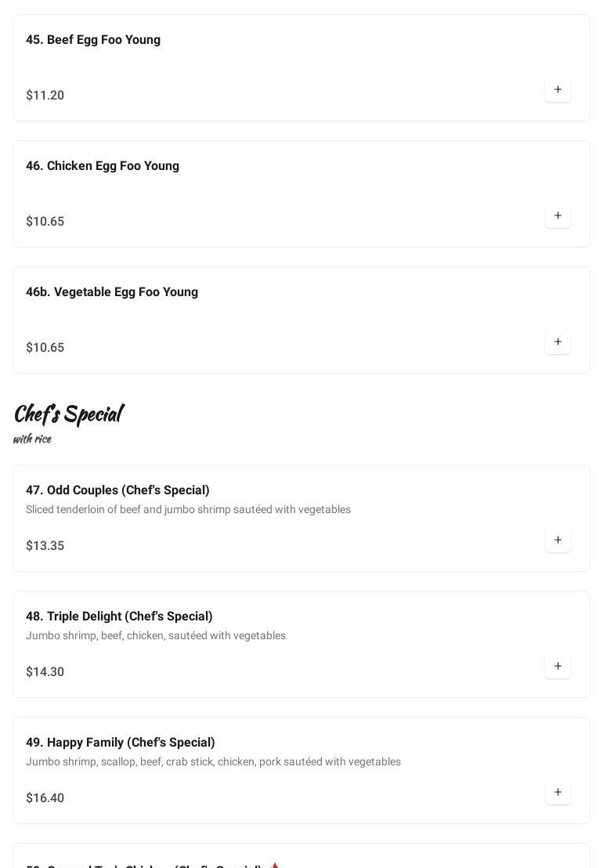
Task: Open 45. Beef Egg Foo Young item
Action: click(93, 40)
